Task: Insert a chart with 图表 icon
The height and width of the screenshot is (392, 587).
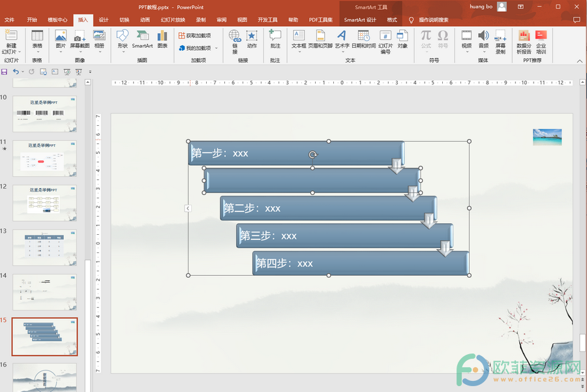Action: 162,36
